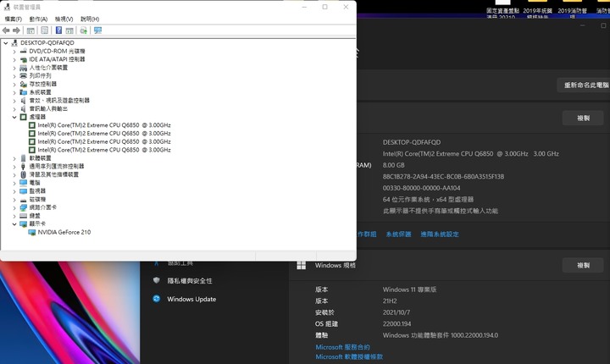Image resolution: width=610 pixels, height=364 pixels.
Task: Select the 鍵盤 keyboard category icon
Action: pyautogui.click(x=24, y=216)
